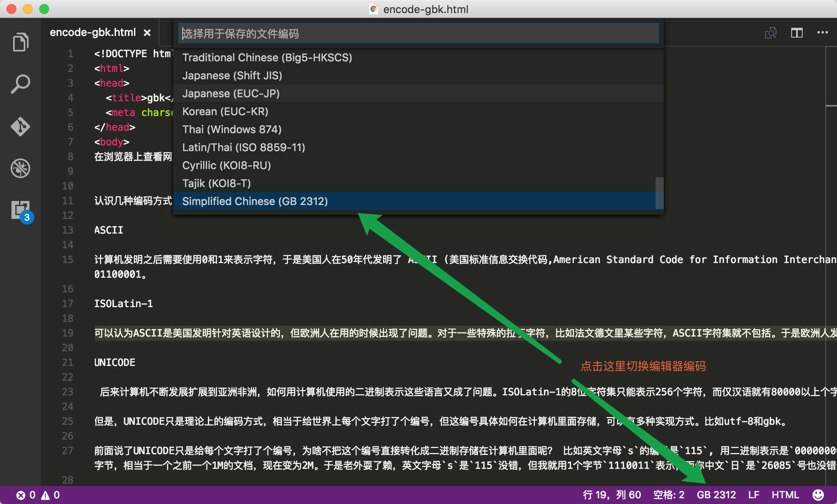Open the GB 2312 encoding selector in status bar

pos(716,495)
